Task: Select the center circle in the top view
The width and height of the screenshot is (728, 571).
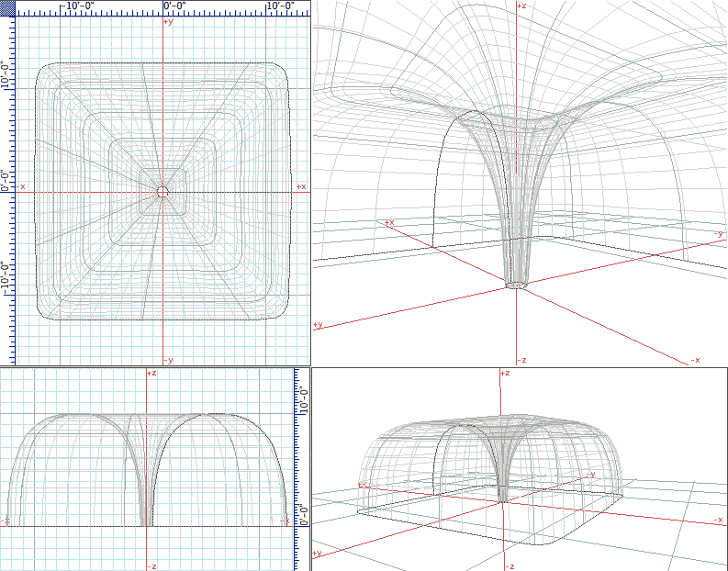Action: [162, 191]
